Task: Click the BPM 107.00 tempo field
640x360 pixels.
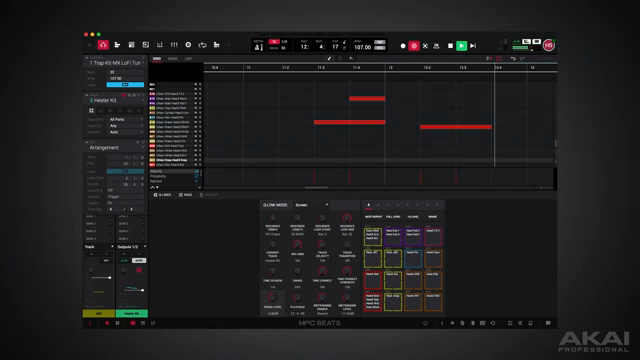Action: click(x=362, y=47)
